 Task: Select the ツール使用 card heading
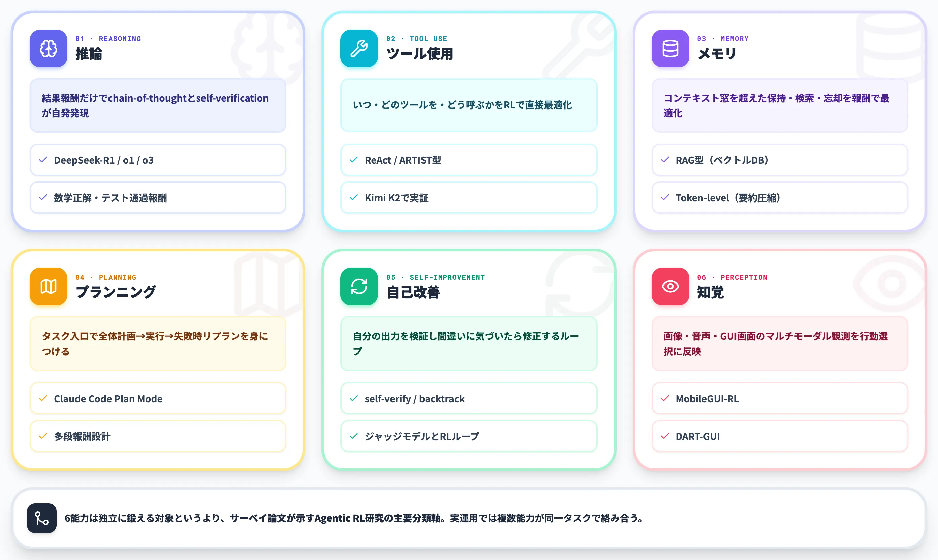coord(419,54)
